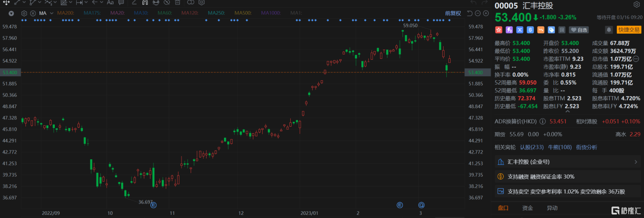The height and width of the screenshot is (218, 644).
Task: Remove the MA indicator
Action: pyautogui.click(x=33, y=13)
